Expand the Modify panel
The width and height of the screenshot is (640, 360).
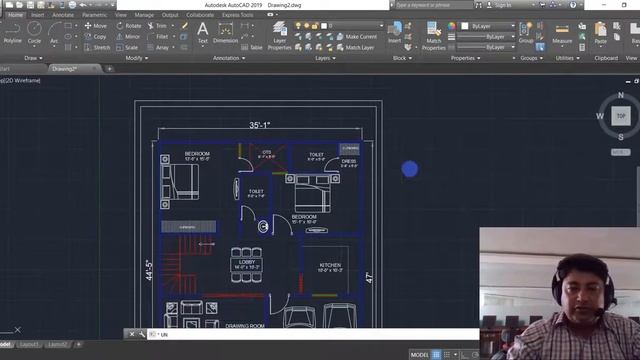tap(137, 58)
